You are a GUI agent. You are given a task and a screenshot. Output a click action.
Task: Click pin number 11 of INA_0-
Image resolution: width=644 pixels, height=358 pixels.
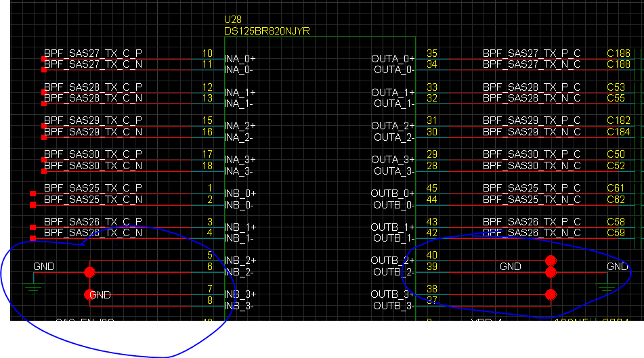pos(207,64)
